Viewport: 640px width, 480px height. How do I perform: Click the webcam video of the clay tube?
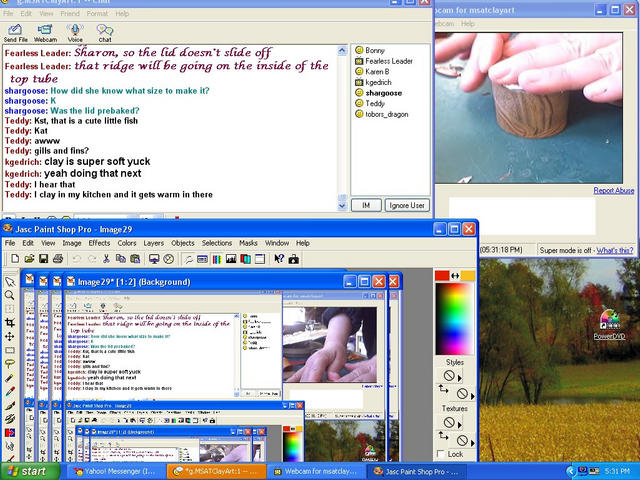[x=529, y=108]
